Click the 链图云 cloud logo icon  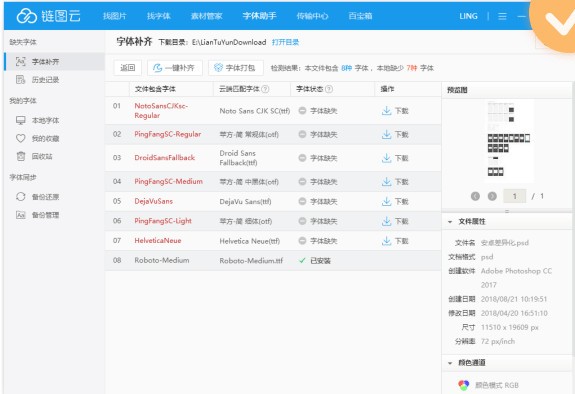pyautogui.click(x=26, y=16)
